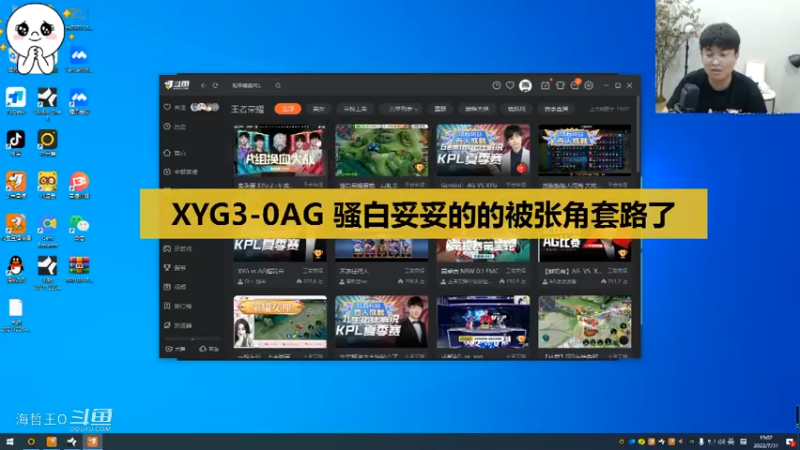The height and width of the screenshot is (450, 800).
Task: Select the seventh category filter tab
Action: (x=516, y=109)
